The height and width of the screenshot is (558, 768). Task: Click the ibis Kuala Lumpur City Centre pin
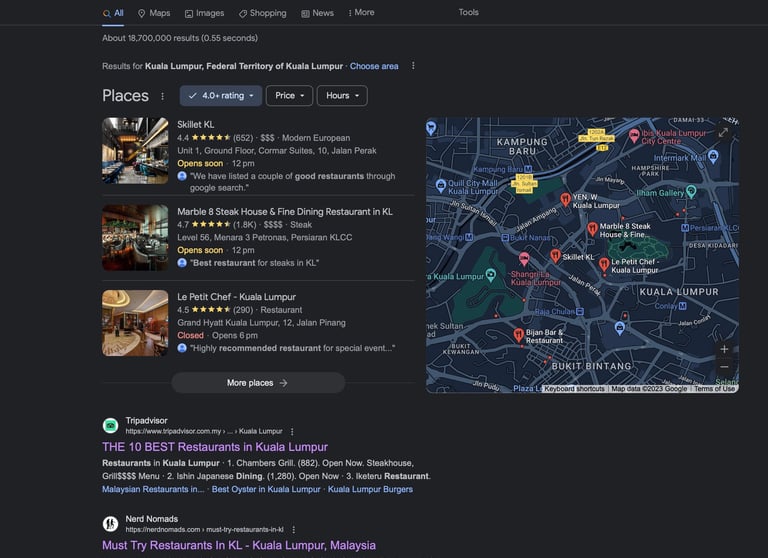click(634, 135)
